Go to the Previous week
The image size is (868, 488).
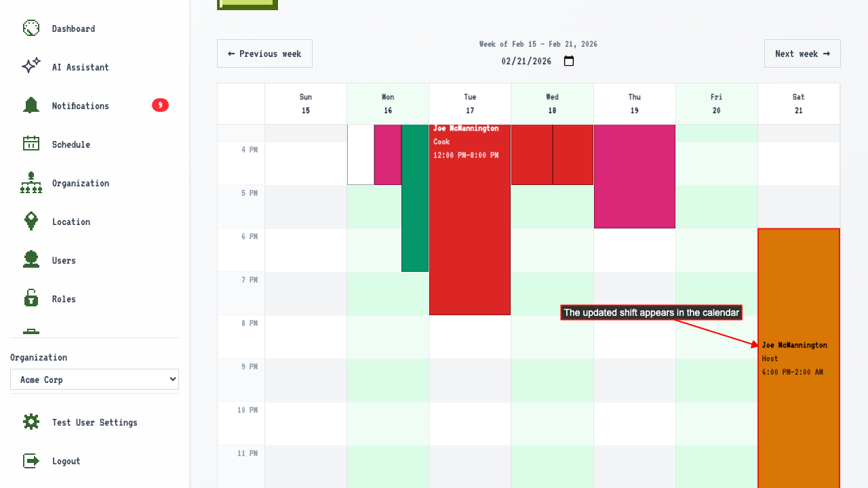point(264,54)
